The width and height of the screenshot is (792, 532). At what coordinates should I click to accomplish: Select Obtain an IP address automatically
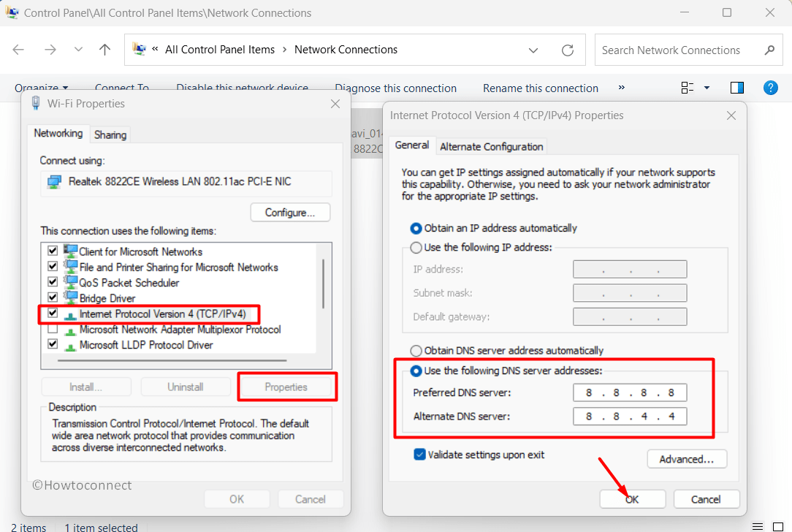416,228
